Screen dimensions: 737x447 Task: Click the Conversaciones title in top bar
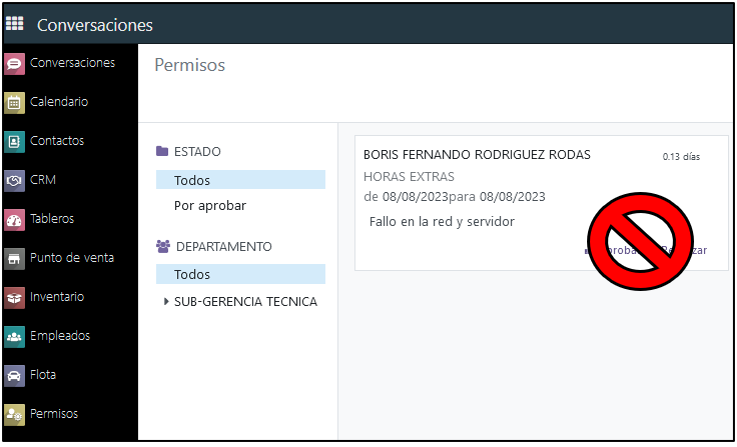tap(95, 25)
